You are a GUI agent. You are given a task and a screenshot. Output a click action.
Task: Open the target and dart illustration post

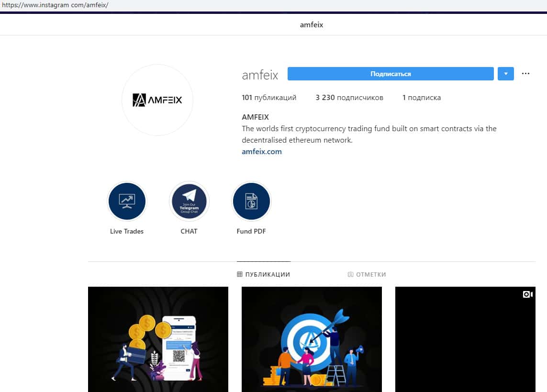tap(312, 339)
